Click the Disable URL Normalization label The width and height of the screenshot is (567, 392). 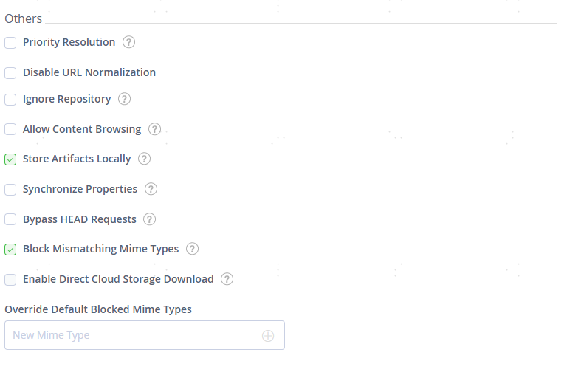pos(89,72)
